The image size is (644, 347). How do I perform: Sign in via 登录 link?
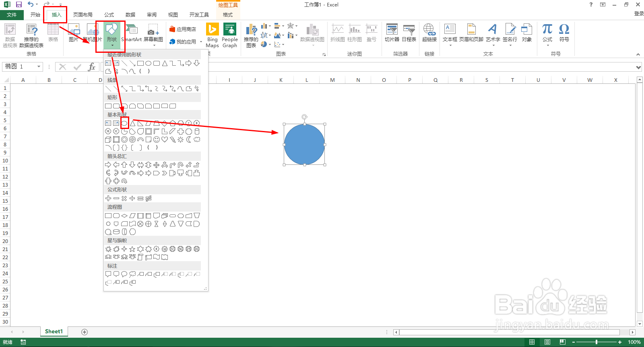[x=639, y=14]
